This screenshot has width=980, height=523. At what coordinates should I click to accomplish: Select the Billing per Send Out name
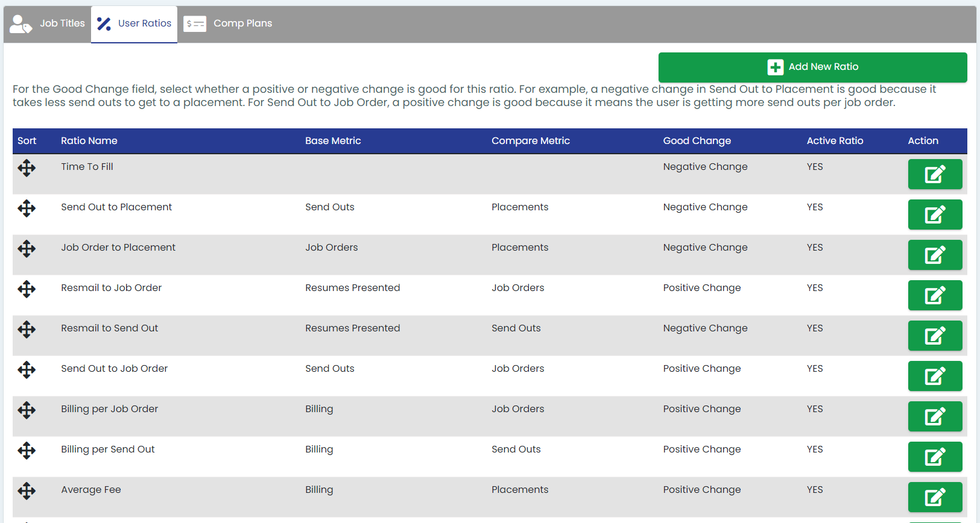pos(108,449)
